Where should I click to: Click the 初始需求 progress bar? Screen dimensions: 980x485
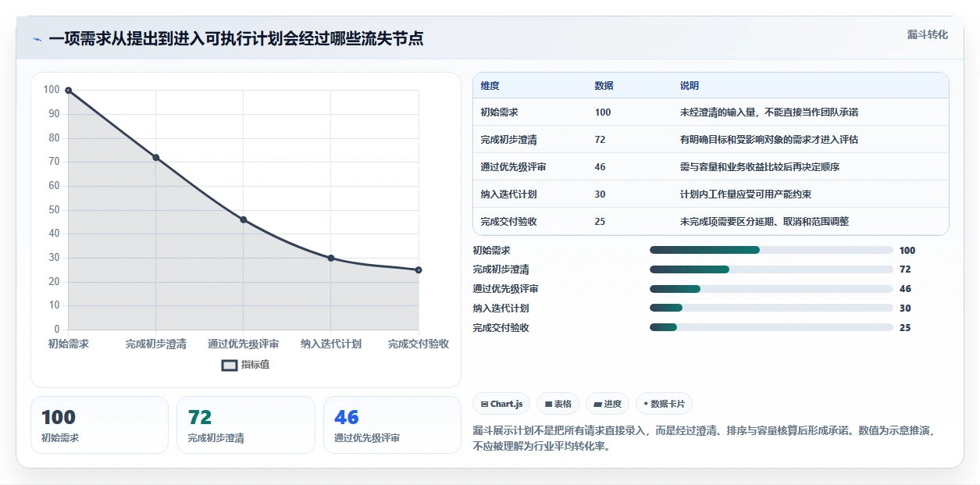772,250
